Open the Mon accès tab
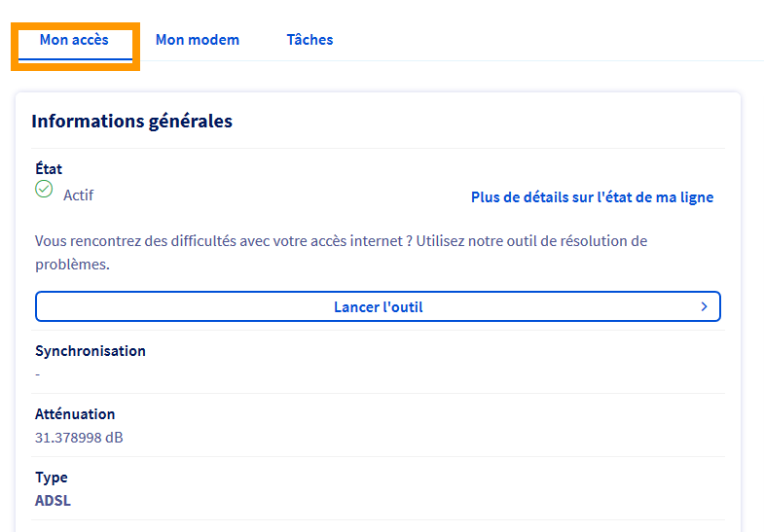The image size is (764, 532). point(74,40)
